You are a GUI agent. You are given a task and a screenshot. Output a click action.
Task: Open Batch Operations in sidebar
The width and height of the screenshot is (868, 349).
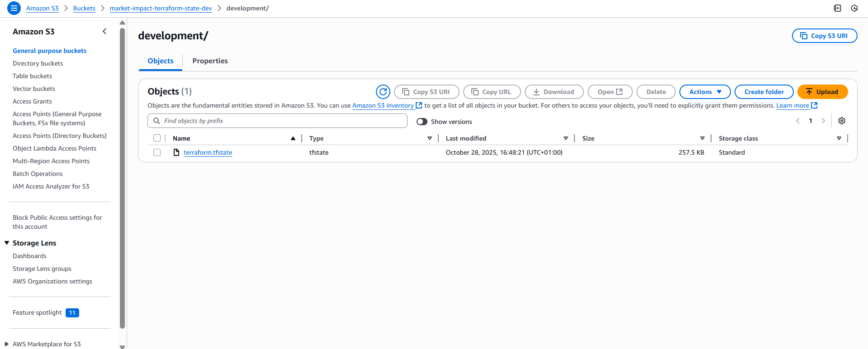pos(38,174)
